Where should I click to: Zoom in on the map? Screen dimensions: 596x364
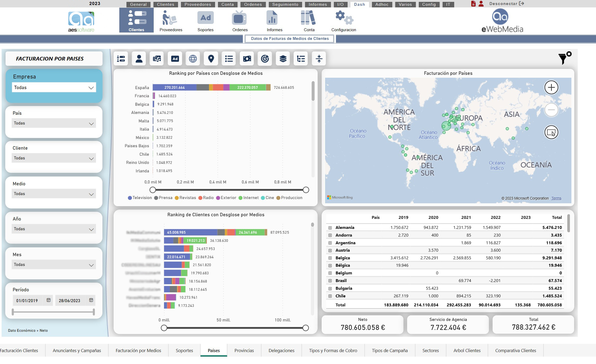pos(551,87)
